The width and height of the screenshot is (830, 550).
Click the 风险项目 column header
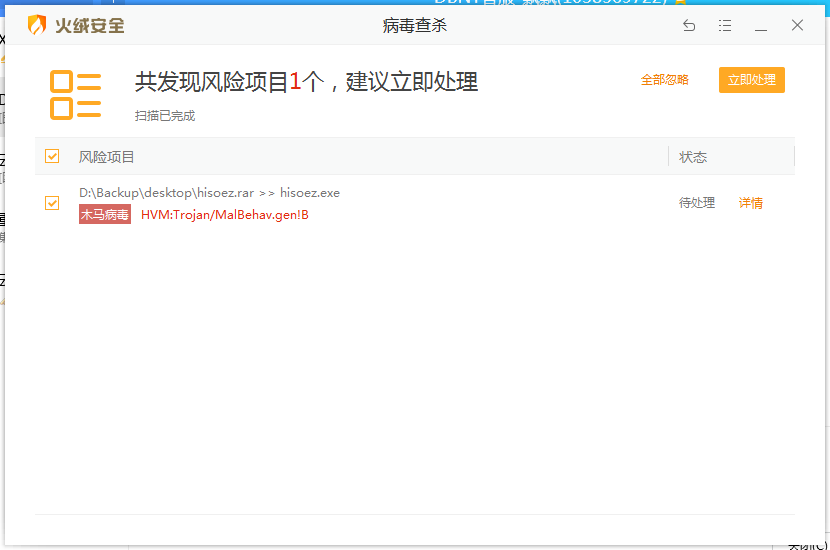coord(107,157)
